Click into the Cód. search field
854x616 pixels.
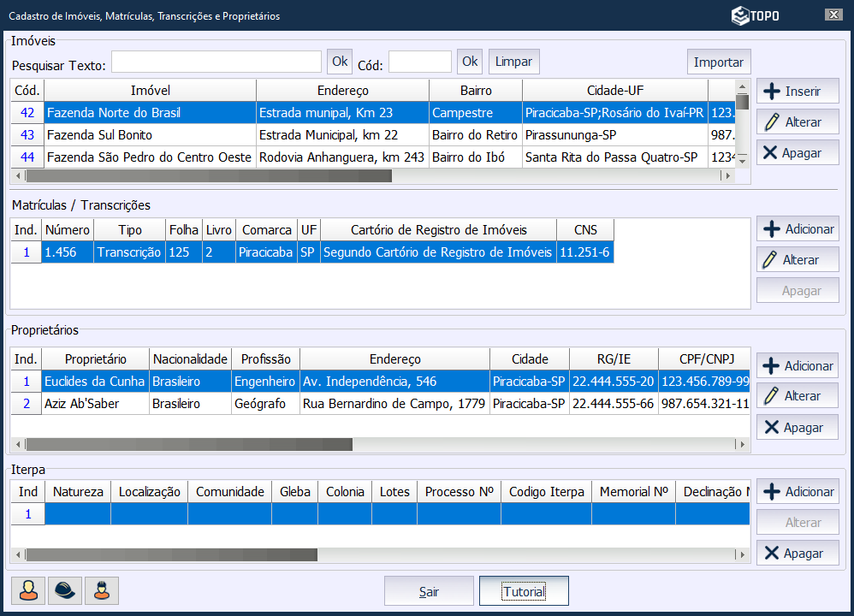click(x=419, y=62)
